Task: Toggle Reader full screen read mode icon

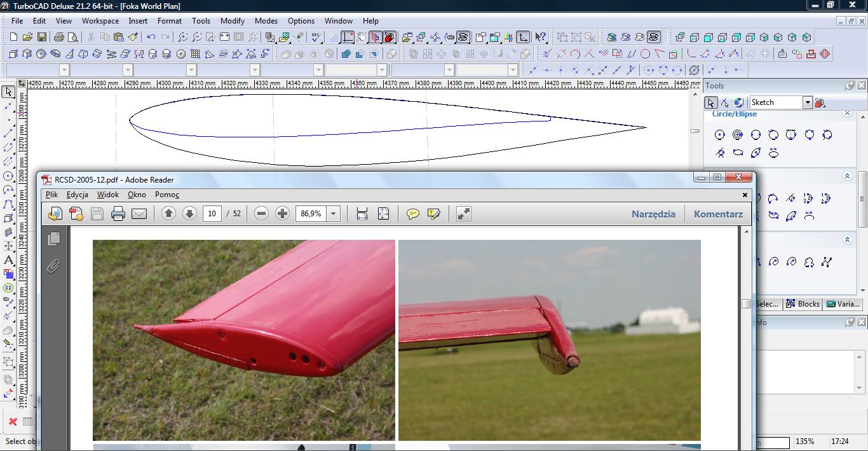Action: coord(464,214)
